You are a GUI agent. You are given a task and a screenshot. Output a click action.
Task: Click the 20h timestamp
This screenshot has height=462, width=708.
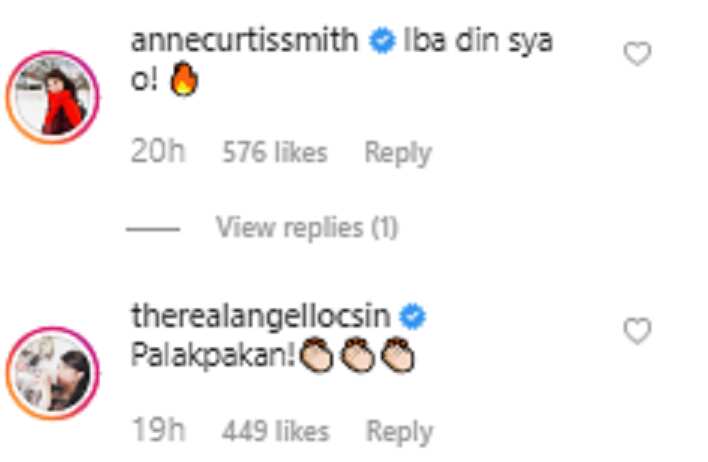(158, 151)
